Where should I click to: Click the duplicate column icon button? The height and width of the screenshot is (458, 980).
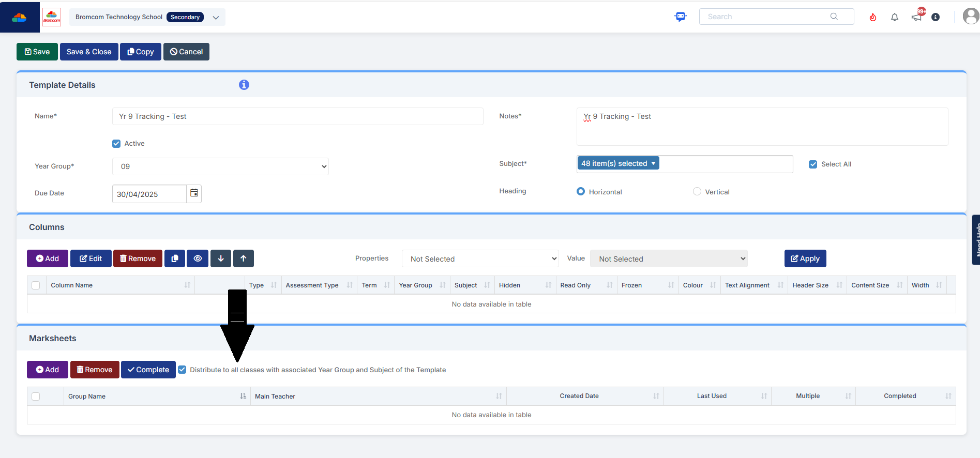tap(175, 258)
